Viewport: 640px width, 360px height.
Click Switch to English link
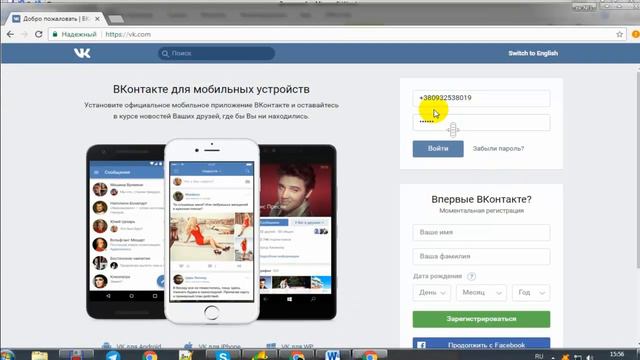533,53
